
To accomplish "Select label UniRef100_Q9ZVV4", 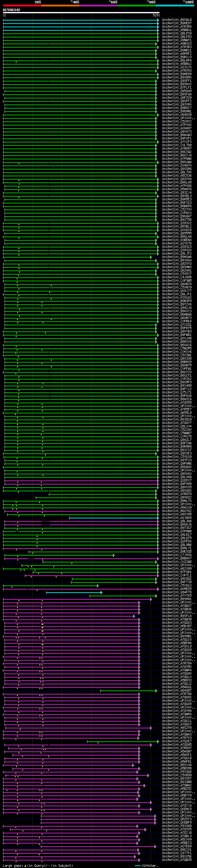I will [177, 179].
